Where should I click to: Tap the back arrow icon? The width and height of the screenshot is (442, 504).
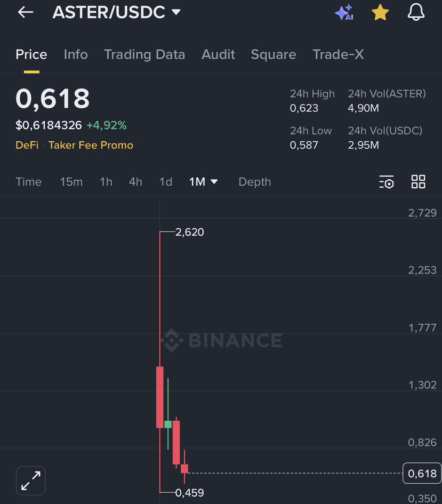pos(25,12)
